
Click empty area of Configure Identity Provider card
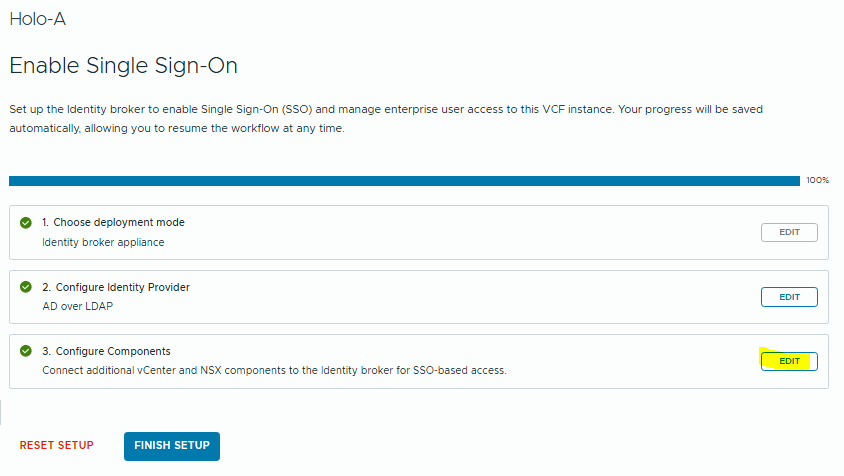500,297
